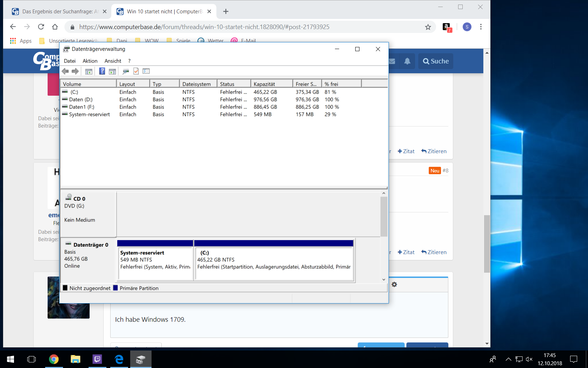Click the Suche button on ComputerBase
The image size is (588, 368).
point(435,61)
